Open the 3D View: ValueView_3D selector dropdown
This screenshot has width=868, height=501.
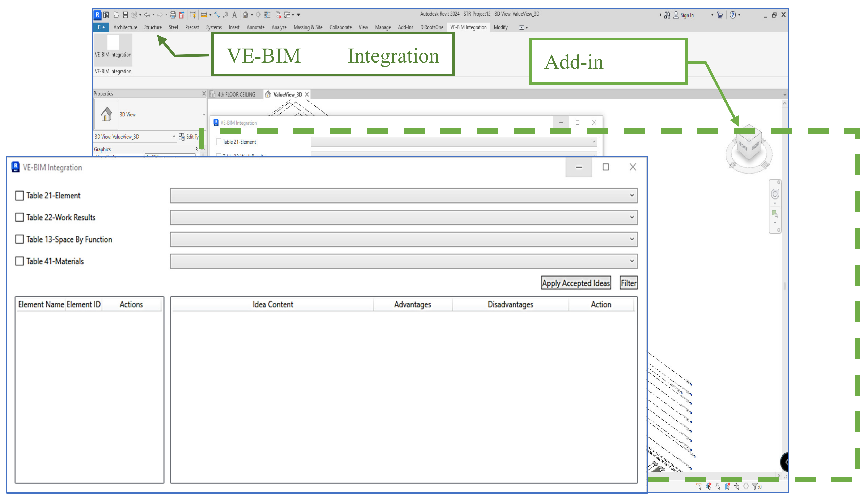point(174,137)
